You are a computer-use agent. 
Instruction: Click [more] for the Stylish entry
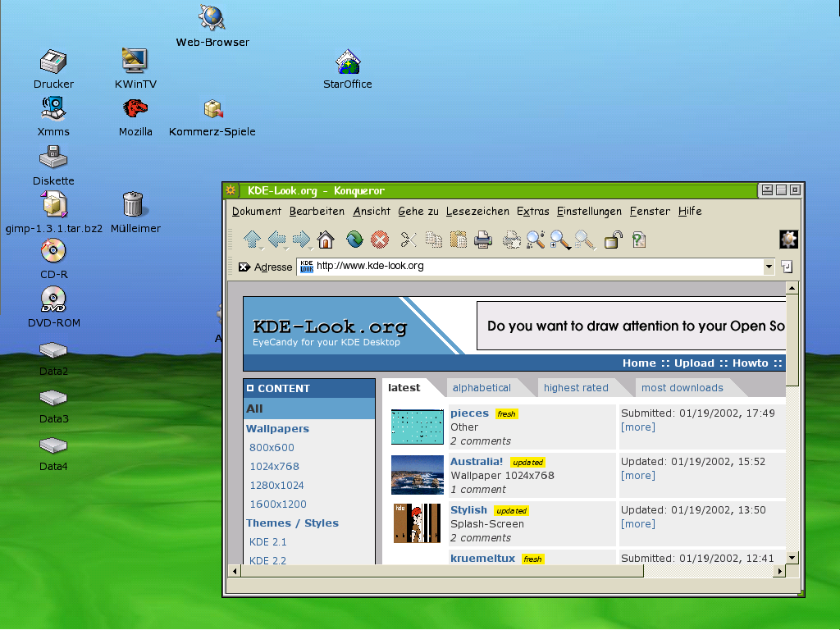click(638, 524)
